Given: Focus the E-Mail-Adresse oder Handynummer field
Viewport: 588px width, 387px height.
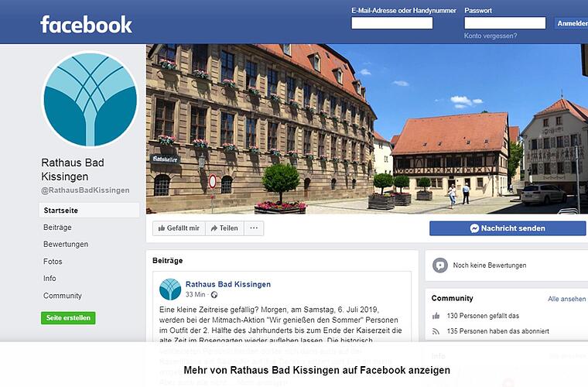Looking at the screenshot, I should tap(392, 23).
